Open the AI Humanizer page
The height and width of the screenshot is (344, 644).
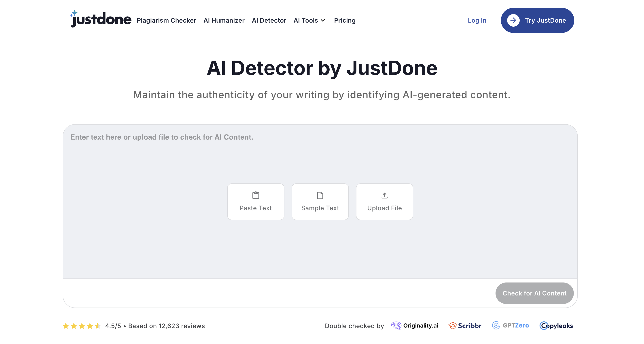click(224, 20)
